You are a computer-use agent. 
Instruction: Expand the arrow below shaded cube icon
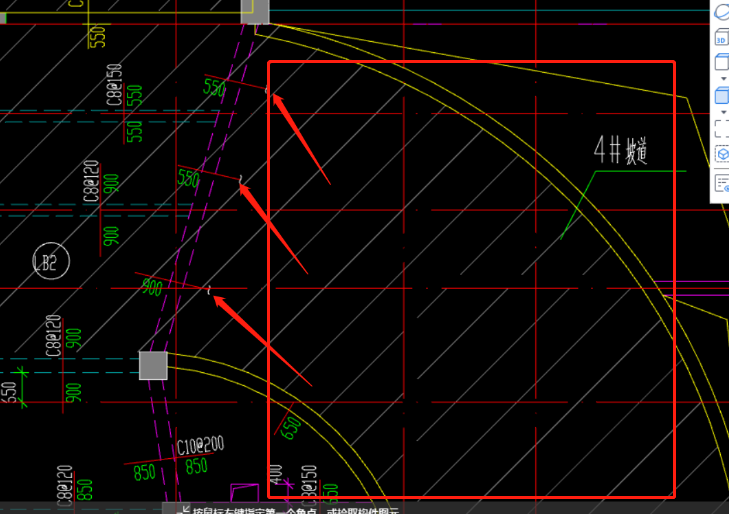(x=723, y=112)
